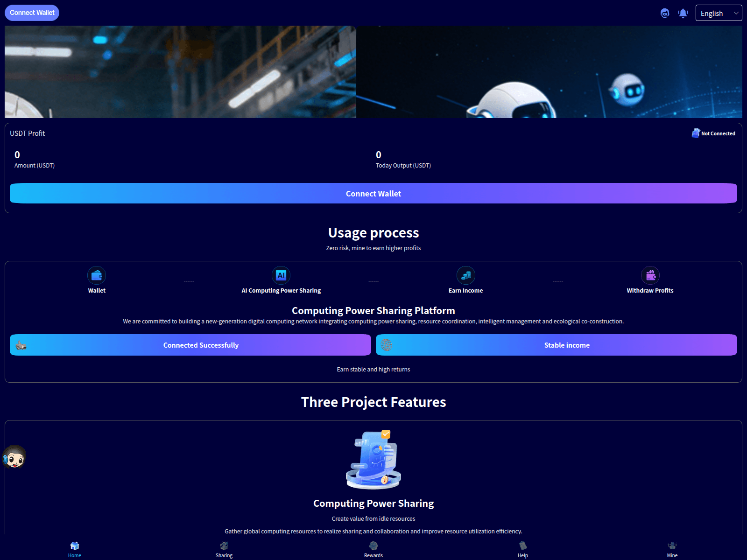Select the Earn Income coins icon
Image resolution: width=747 pixels, height=560 pixels.
[x=466, y=275]
